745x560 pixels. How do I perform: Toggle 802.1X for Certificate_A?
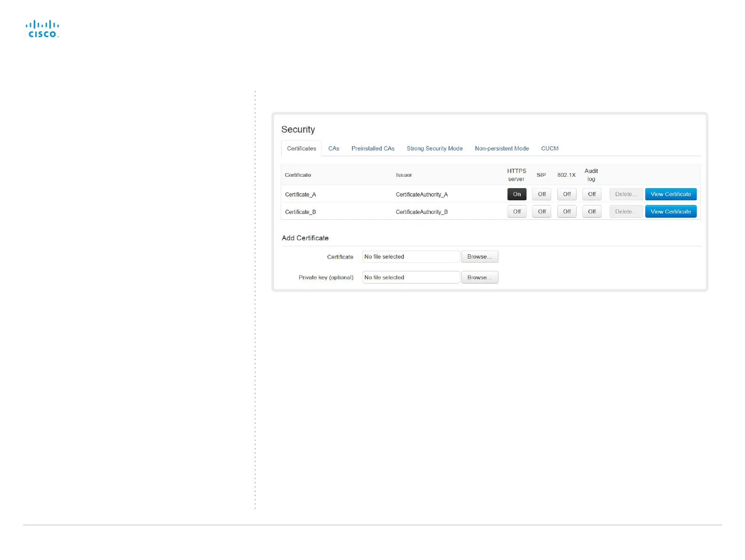tap(567, 194)
